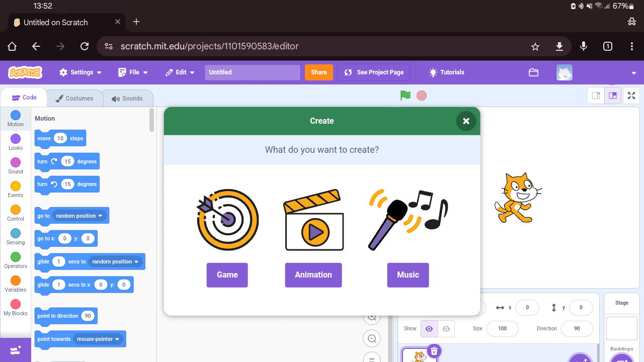Click the browser home icon
Screen dimensions: 644x362
point(12,46)
